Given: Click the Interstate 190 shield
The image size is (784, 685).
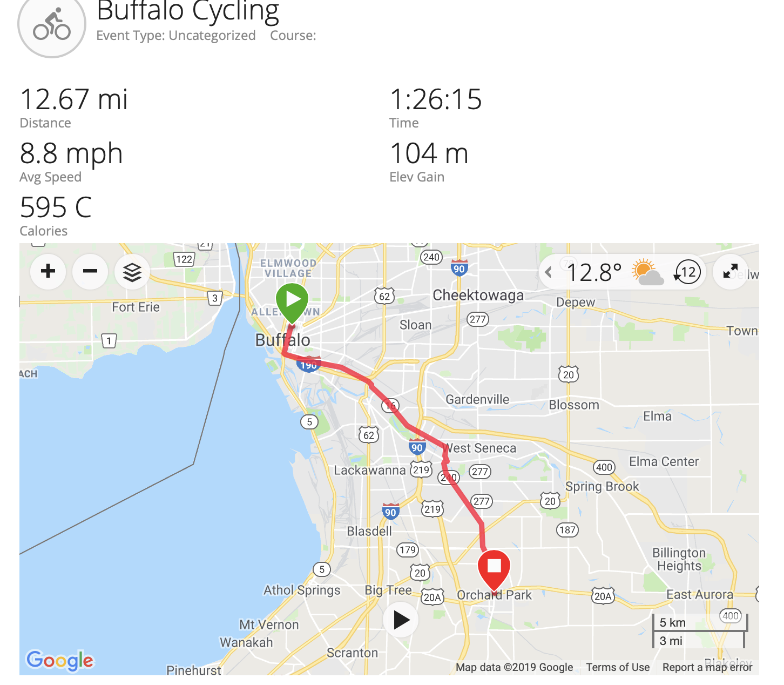Looking at the screenshot, I should (x=308, y=365).
